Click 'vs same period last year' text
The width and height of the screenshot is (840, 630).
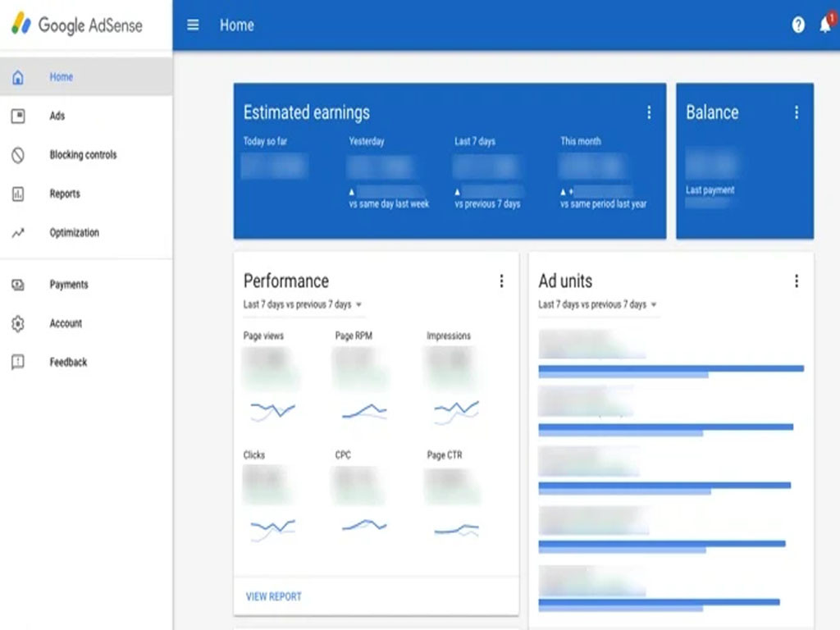[x=603, y=203]
